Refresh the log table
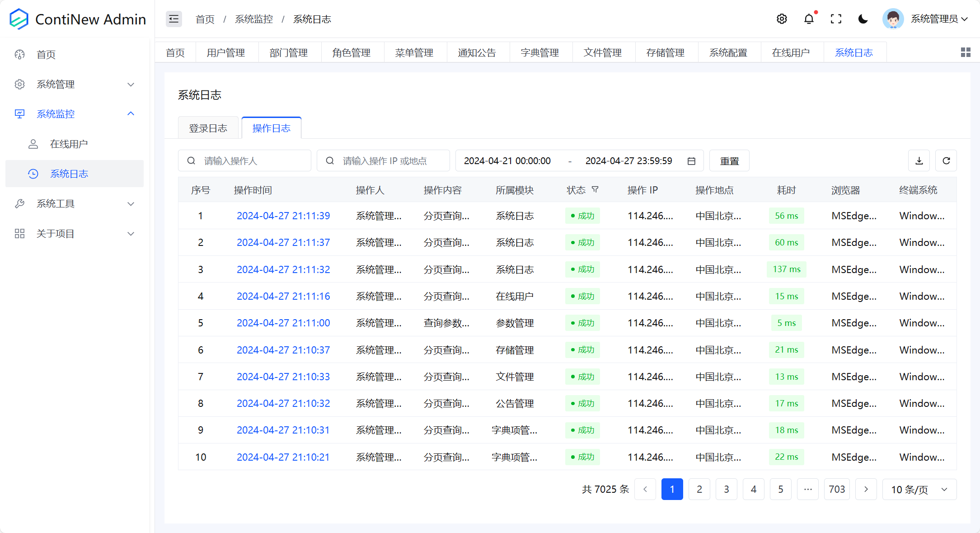 946,160
